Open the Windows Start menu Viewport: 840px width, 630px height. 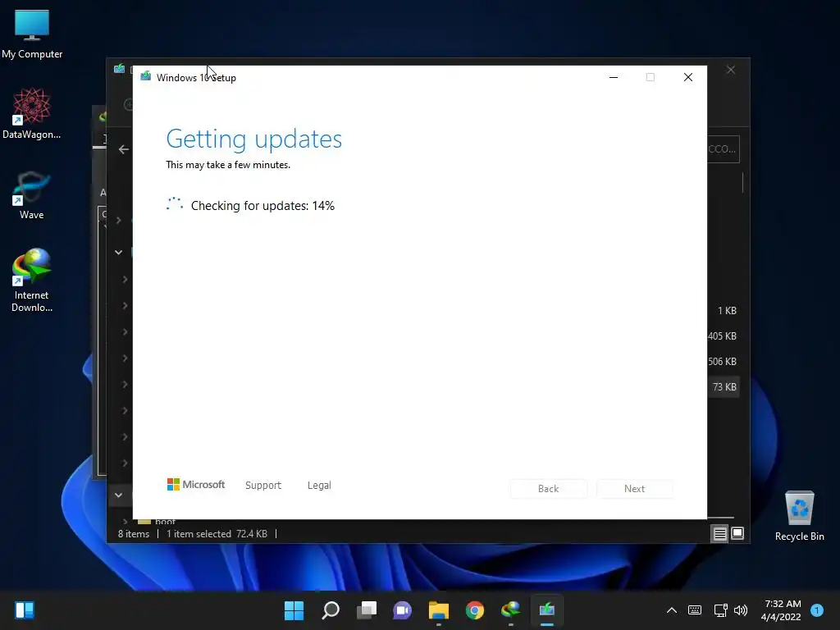coord(294,610)
